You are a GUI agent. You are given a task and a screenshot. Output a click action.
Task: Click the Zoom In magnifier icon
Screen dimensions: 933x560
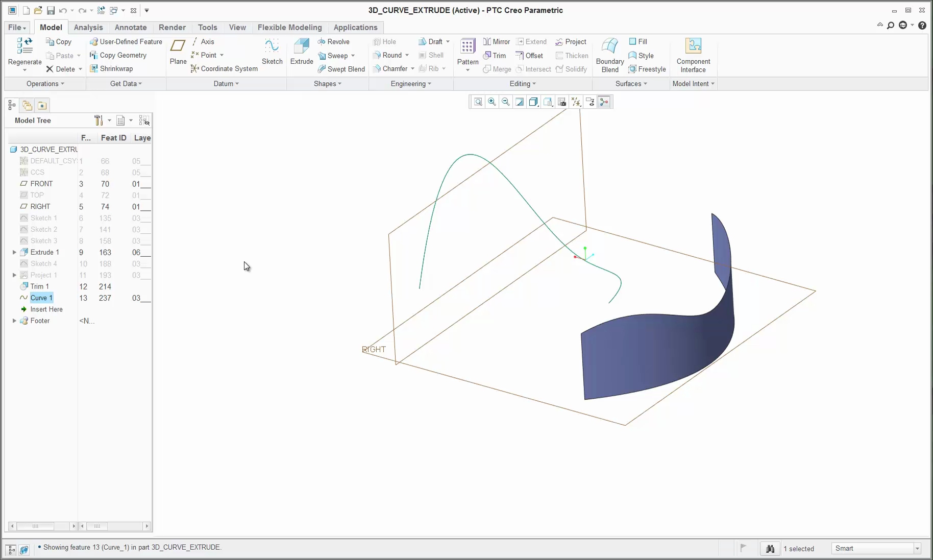coord(492,102)
